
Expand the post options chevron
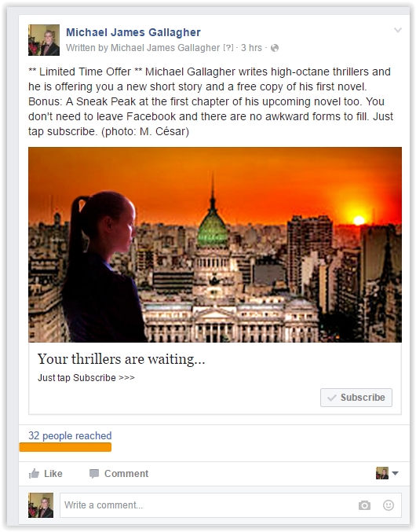point(398,30)
